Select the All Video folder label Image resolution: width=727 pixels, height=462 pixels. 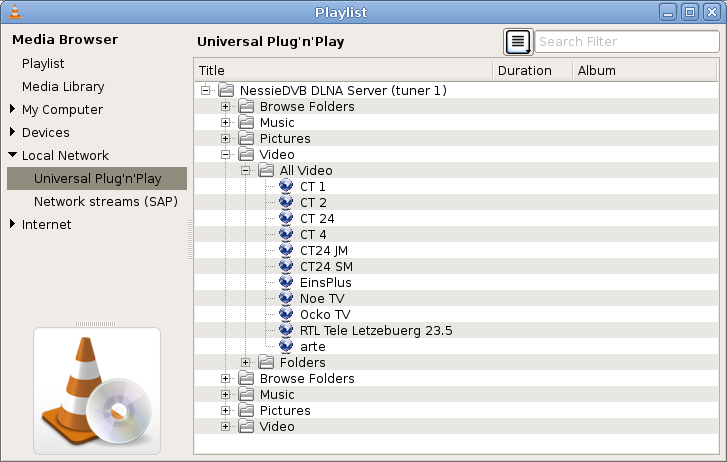click(306, 170)
